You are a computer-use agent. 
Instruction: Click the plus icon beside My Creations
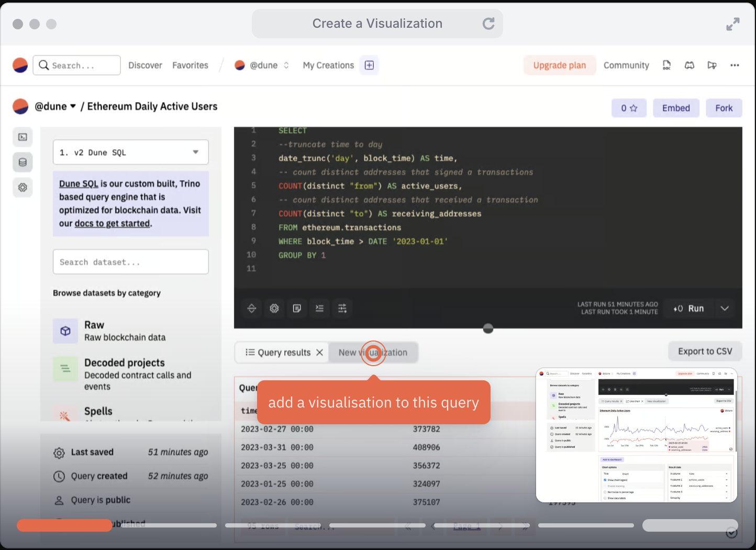click(x=369, y=65)
